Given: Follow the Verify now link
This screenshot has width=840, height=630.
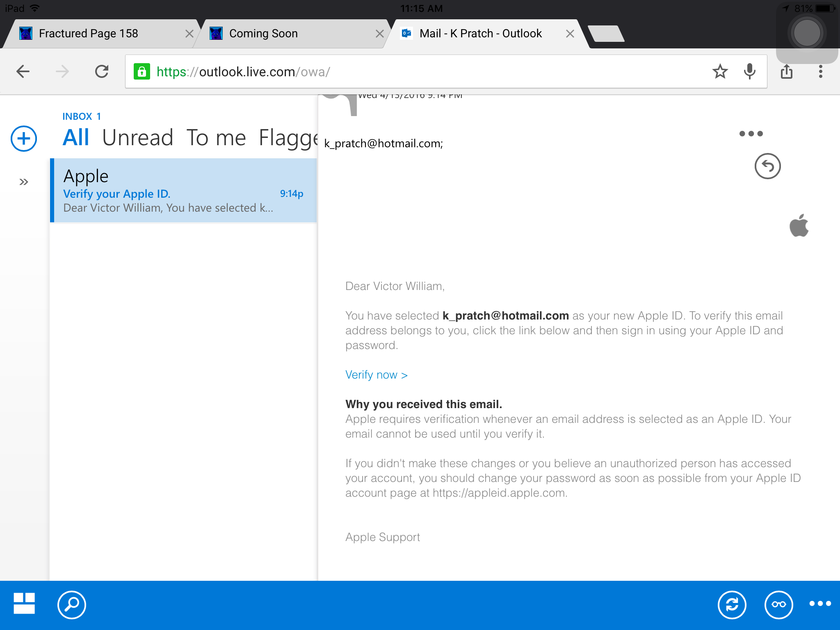Looking at the screenshot, I should [376, 375].
